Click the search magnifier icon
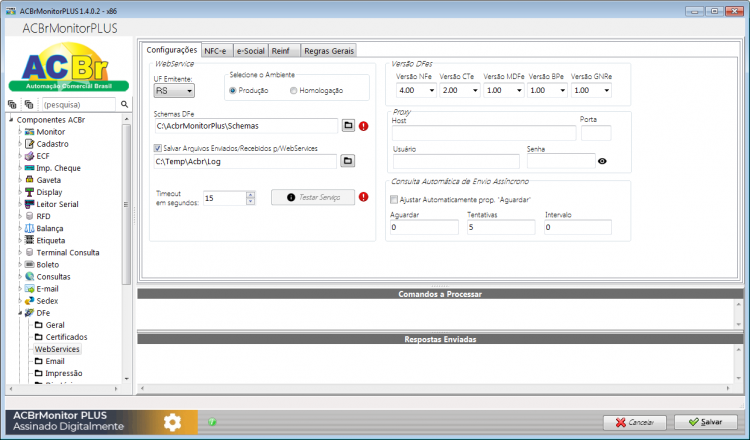Viewport: 750px width, 440px height. (x=124, y=104)
